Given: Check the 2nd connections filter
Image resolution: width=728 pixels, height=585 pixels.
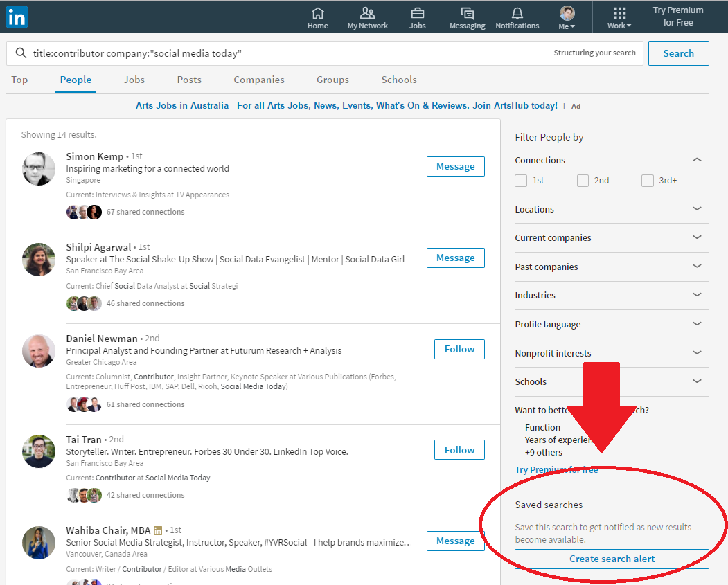Looking at the screenshot, I should (583, 181).
